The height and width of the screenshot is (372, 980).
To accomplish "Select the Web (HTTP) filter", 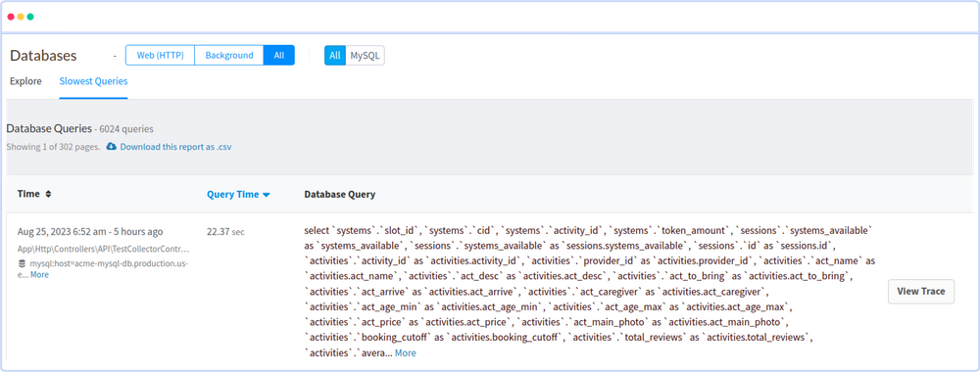I will (160, 55).
